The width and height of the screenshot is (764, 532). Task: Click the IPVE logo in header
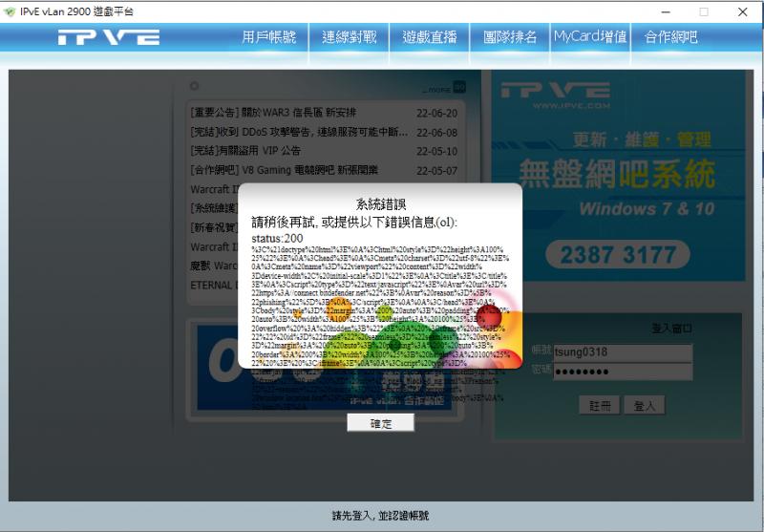(108, 37)
